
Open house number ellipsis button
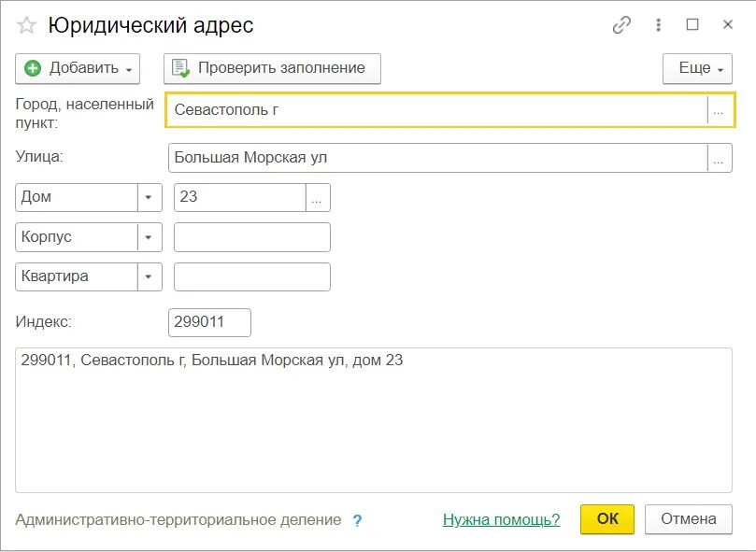(318, 198)
